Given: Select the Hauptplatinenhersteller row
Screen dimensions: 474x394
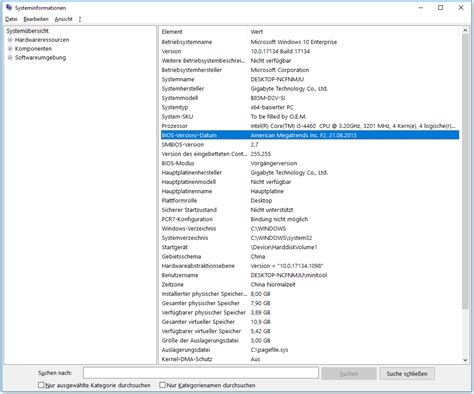Looking at the screenshot, I should coord(310,173).
